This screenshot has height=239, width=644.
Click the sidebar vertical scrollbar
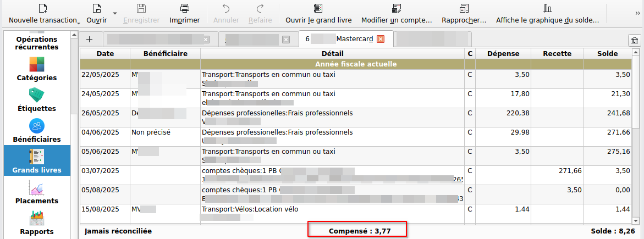(x=74, y=110)
